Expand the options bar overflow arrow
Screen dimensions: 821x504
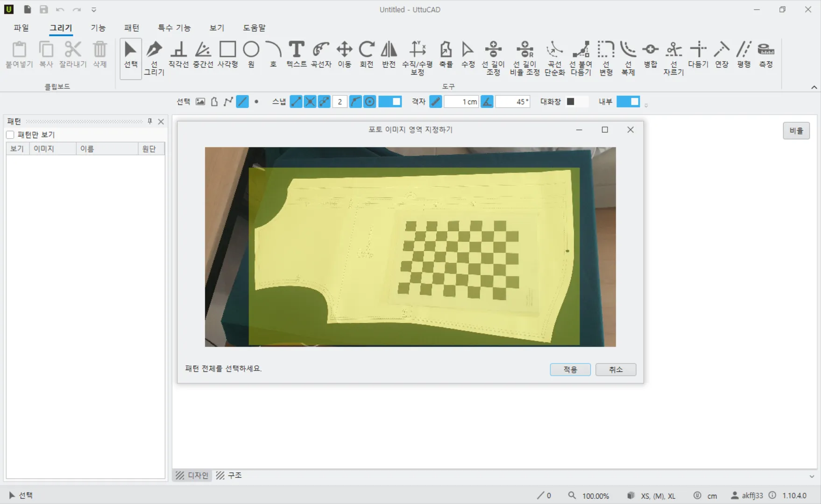[646, 105]
